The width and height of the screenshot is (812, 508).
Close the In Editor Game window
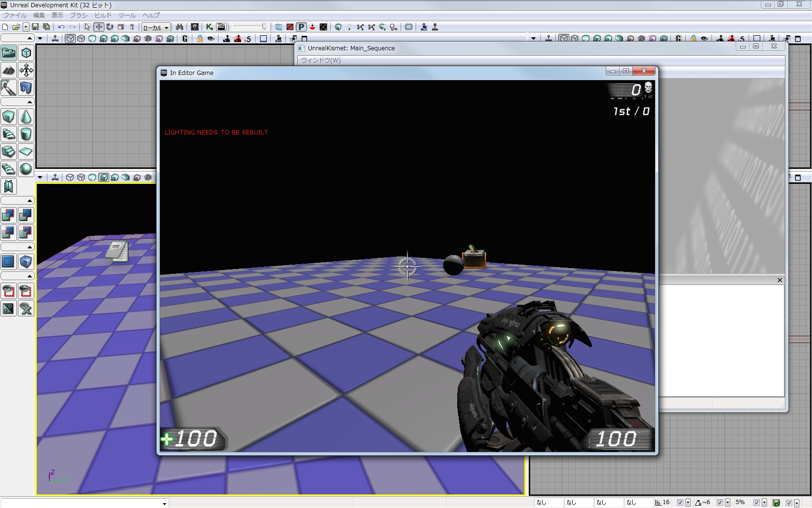(x=644, y=71)
